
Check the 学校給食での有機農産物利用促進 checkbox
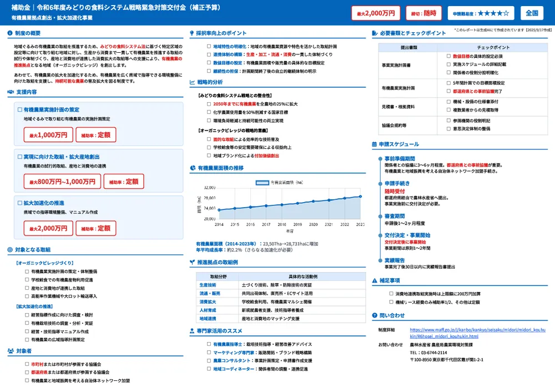pos(26,280)
